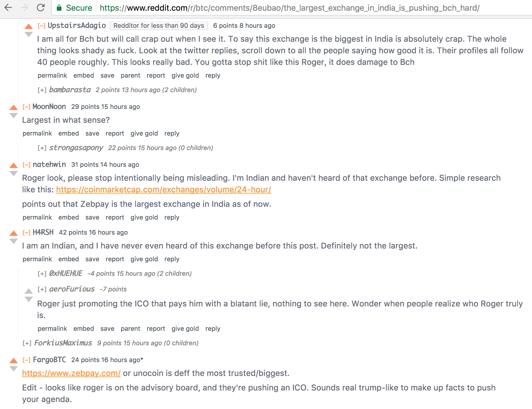Click the browser address bar URL

[x=289, y=8]
